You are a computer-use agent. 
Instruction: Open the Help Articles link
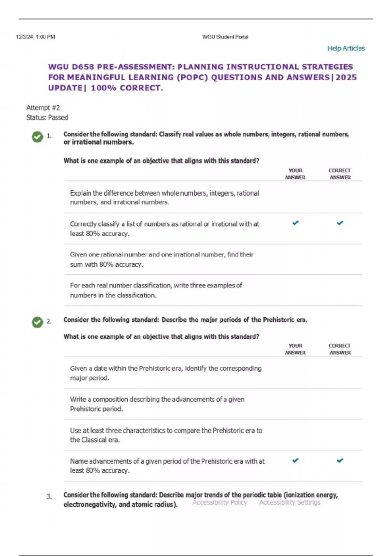click(x=346, y=48)
